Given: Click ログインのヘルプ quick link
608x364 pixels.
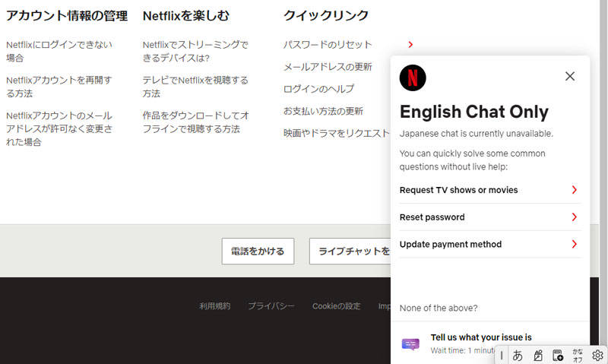Looking at the screenshot, I should click(318, 89).
